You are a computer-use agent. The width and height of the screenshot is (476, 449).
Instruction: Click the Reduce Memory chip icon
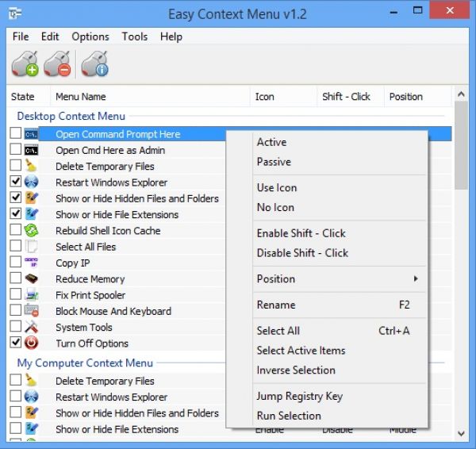pyautogui.click(x=31, y=278)
